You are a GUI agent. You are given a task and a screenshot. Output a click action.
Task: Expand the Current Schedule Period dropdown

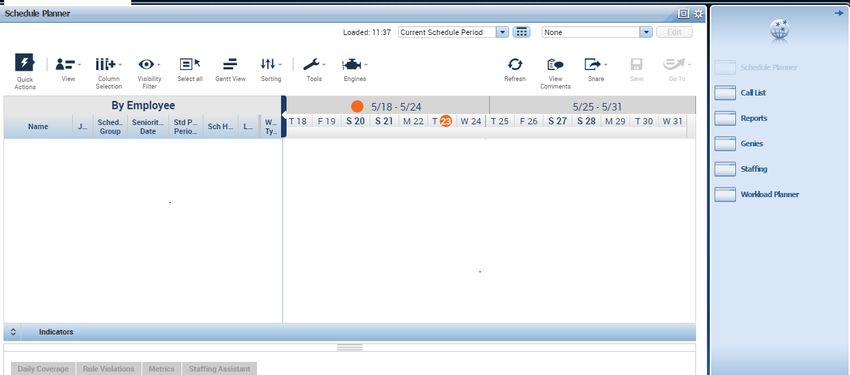[x=503, y=32]
